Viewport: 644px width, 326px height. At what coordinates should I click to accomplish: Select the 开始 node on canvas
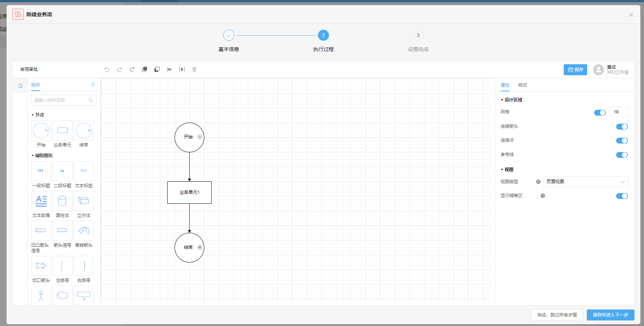click(x=189, y=137)
